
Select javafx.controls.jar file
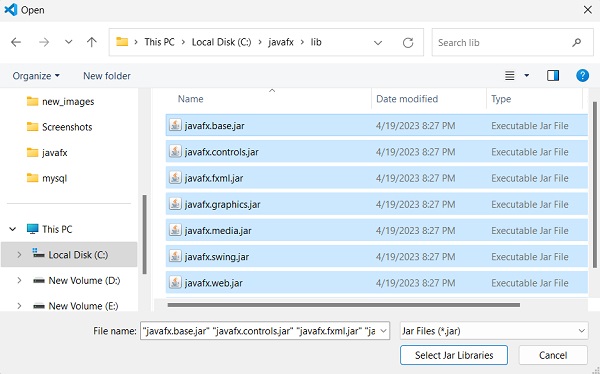[377, 152]
